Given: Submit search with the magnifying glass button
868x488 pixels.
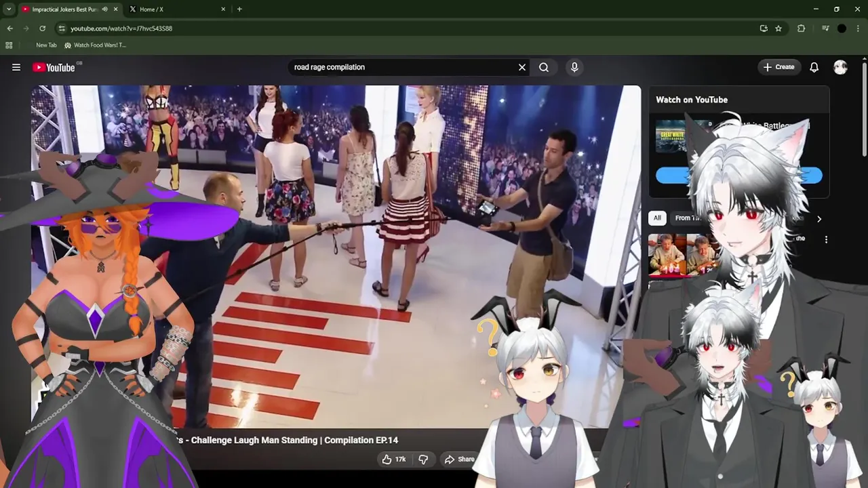Looking at the screenshot, I should [544, 67].
